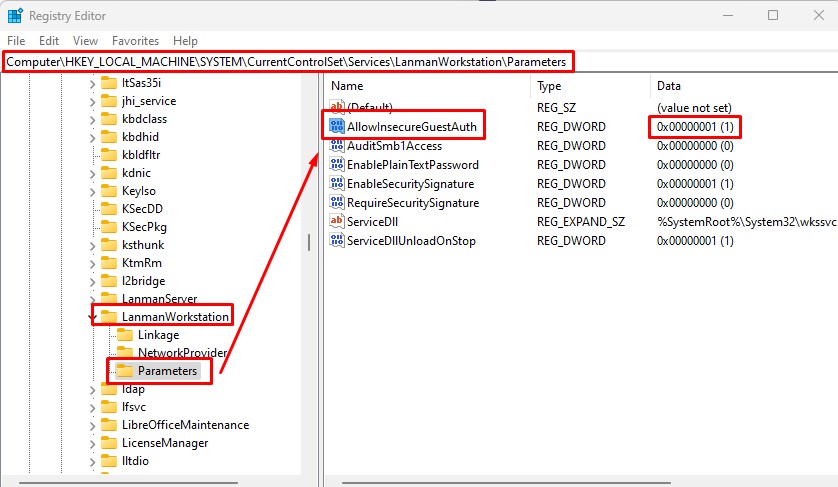
Task: Click the tree pane vertical scrollbar thumb
Action: (309, 243)
